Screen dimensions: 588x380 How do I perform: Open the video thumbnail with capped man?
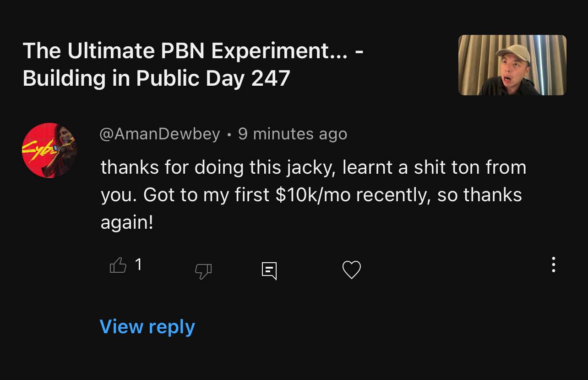click(512, 65)
